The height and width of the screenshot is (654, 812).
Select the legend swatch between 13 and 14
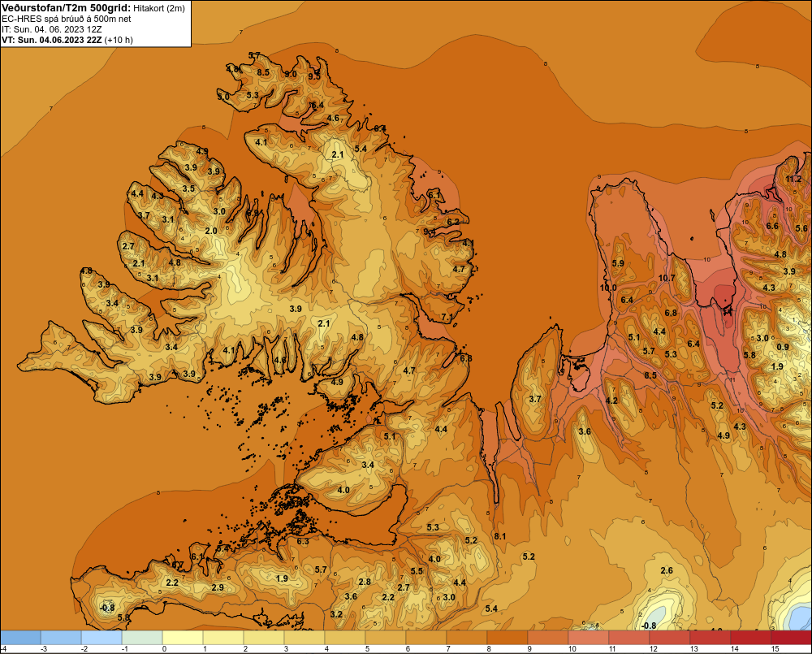click(710, 638)
